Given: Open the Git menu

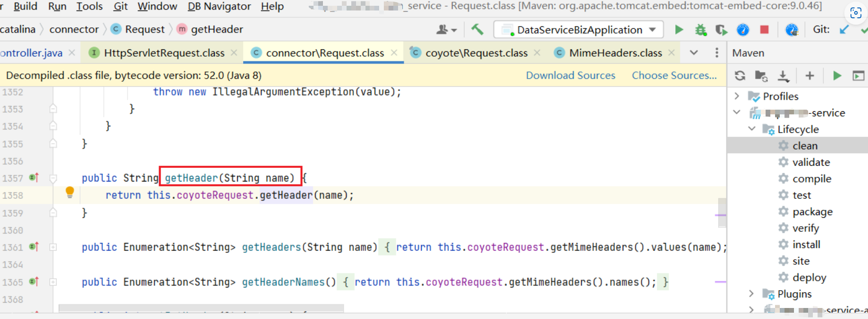Looking at the screenshot, I should pyautogui.click(x=120, y=6).
